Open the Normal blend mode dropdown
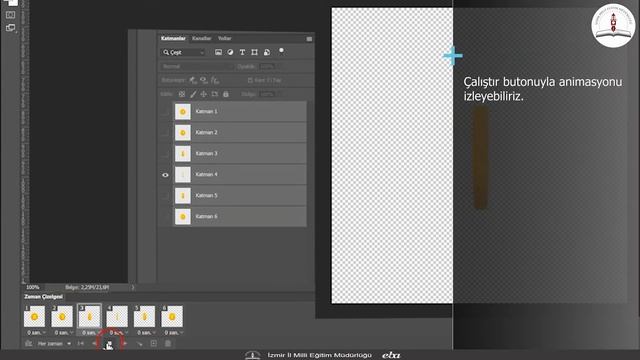The image size is (640, 360). click(196, 66)
